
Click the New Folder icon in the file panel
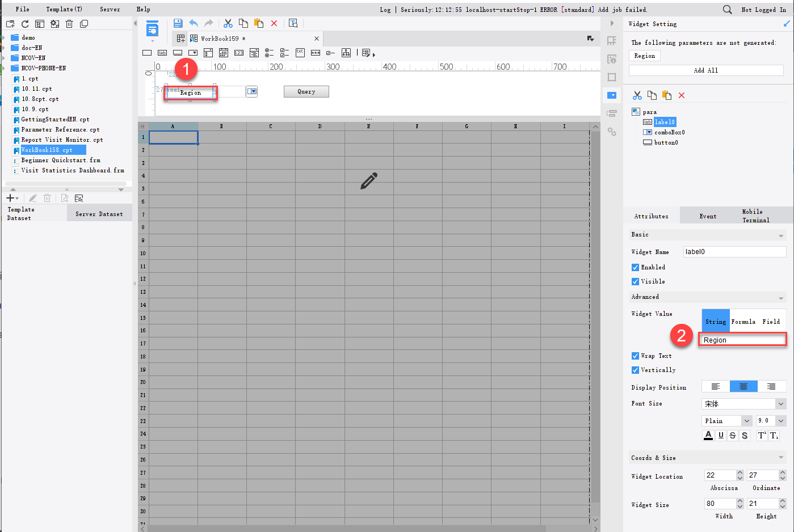coord(10,24)
